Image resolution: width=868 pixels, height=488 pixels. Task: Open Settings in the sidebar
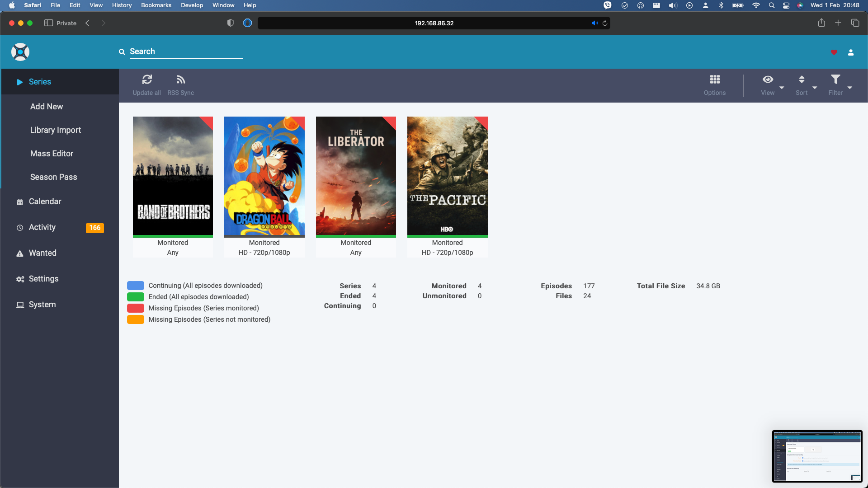(60, 279)
